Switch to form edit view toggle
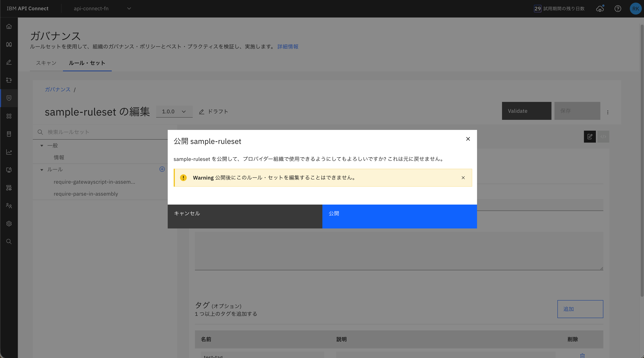Viewport: 644px width, 358px height. 590,137
